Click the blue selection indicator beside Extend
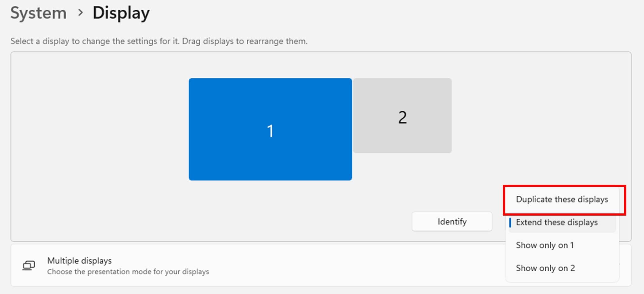The height and width of the screenshot is (294, 644). click(510, 222)
